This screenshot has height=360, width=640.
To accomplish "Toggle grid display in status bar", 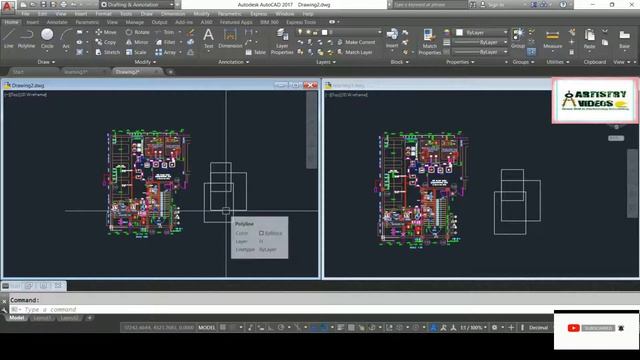I will coord(223,327).
